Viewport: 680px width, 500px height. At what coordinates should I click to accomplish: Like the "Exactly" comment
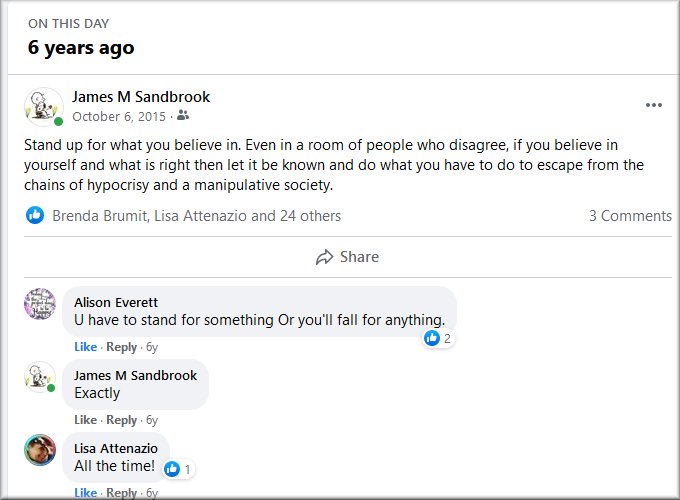pos(85,420)
